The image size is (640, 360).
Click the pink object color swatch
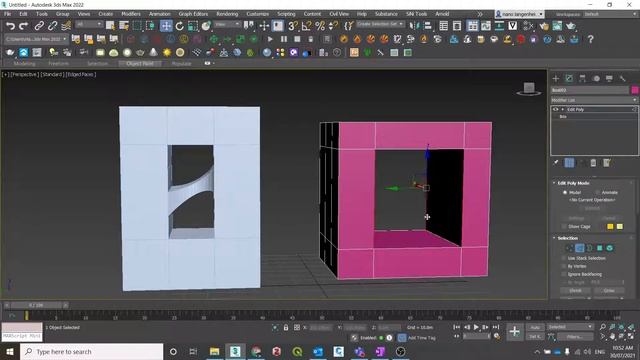(635, 90)
